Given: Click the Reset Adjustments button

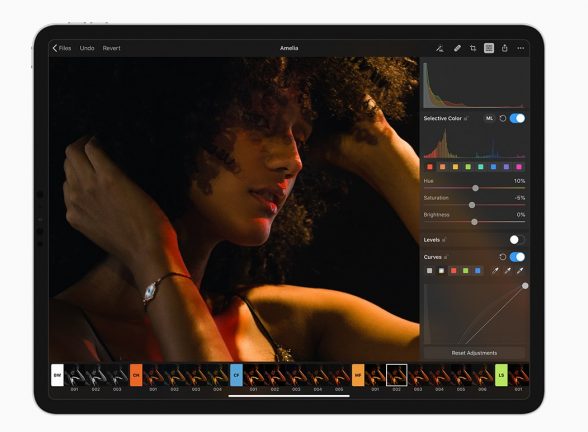Looking at the screenshot, I should pyautogui.click(x=474, y=353).
